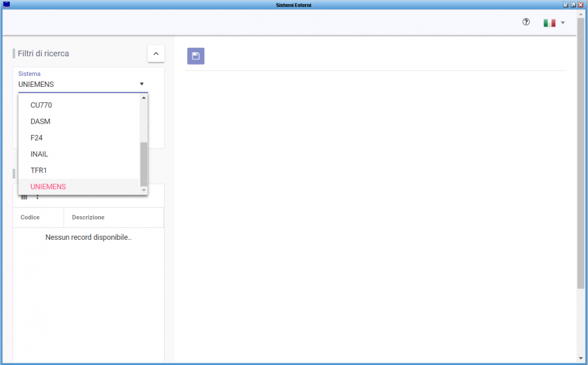The height and width of the screenshot is (365, 588).
Task: Click the dropdown list scroll up arrow
Action: (144, 98)
